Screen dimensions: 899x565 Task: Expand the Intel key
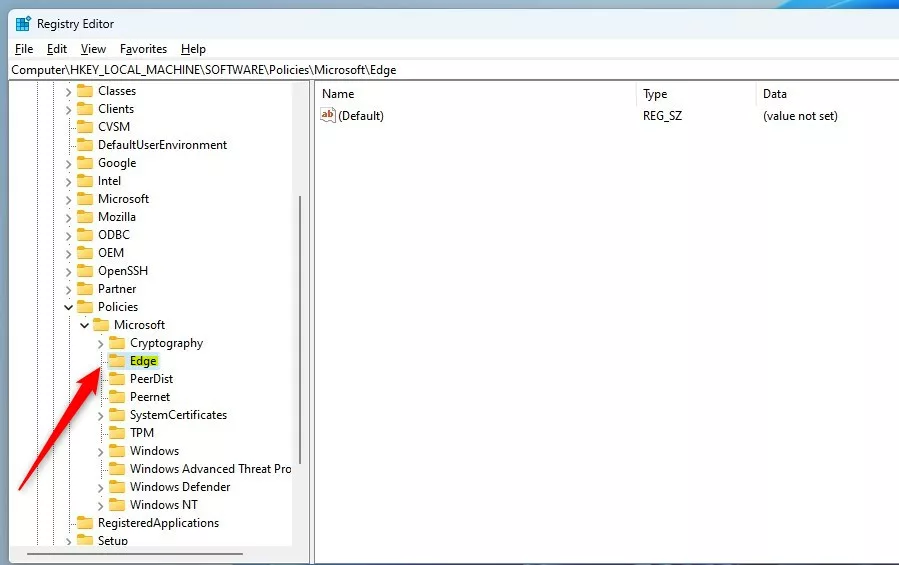coord(68,181)
